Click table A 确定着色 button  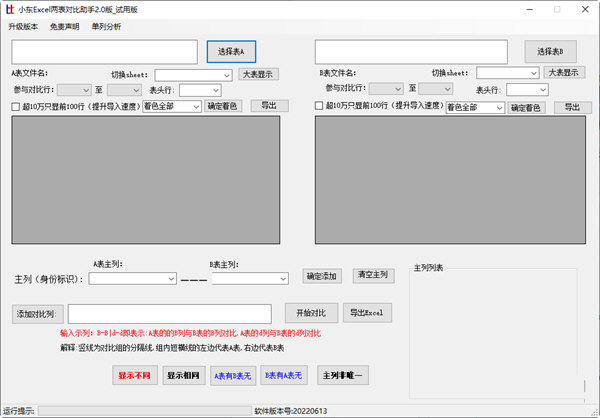coord(223,106)
